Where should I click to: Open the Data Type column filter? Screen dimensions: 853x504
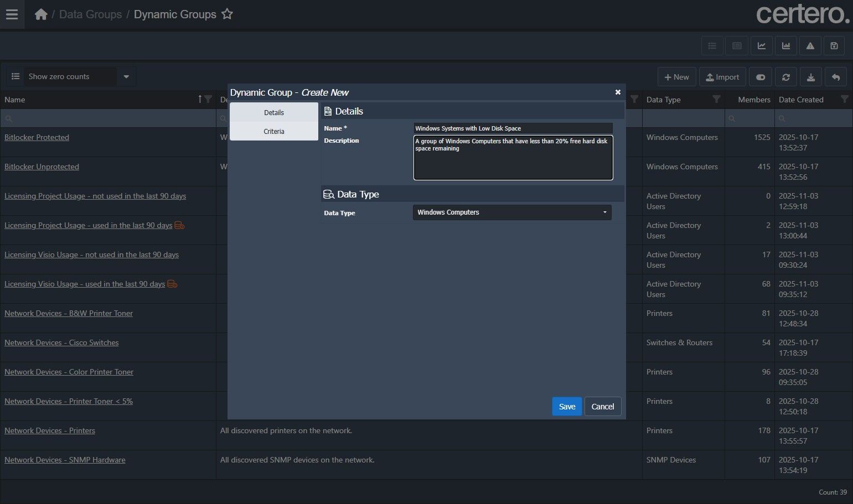tap(716, 100)
